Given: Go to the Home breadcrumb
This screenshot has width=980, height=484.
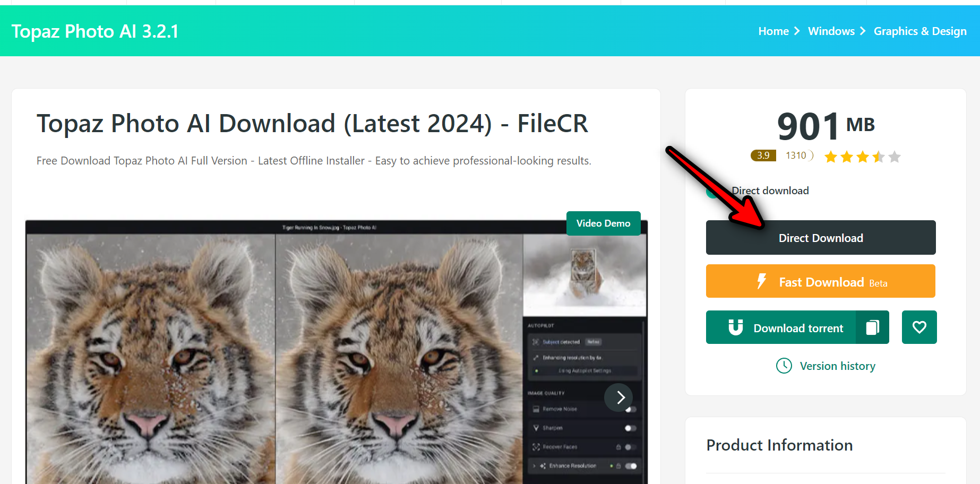Looking at the screenshot, I should click(x=773, y=31).
